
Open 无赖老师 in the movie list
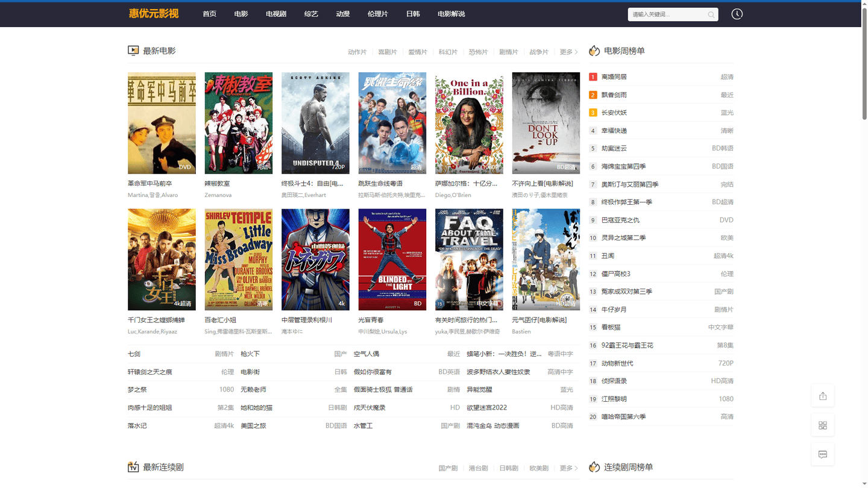(x=253, y=390)
